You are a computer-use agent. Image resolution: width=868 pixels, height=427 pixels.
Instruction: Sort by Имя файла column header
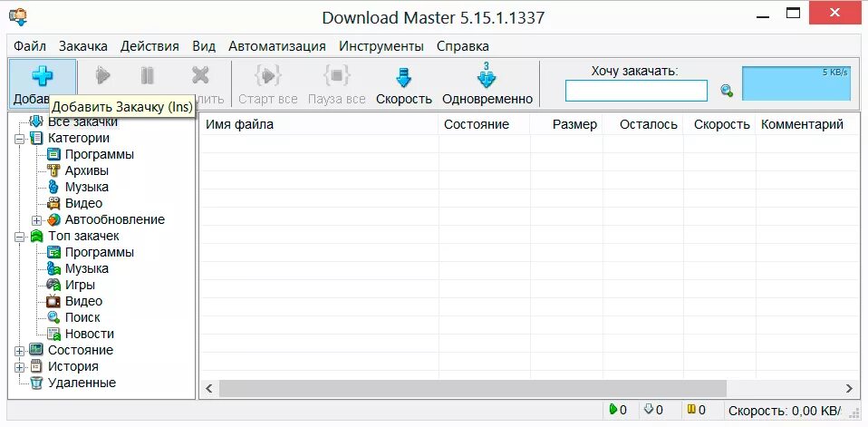coord(320,124)
